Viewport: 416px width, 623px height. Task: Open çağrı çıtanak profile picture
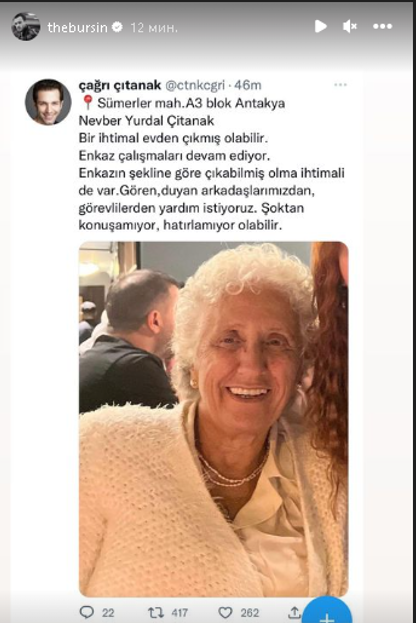click(48, 102)
